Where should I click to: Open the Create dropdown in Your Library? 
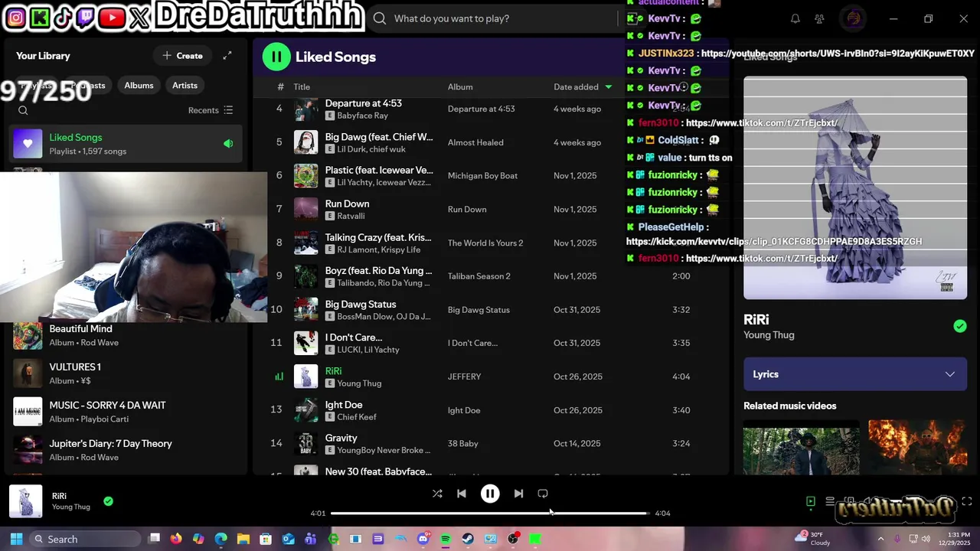click(182, 56)
